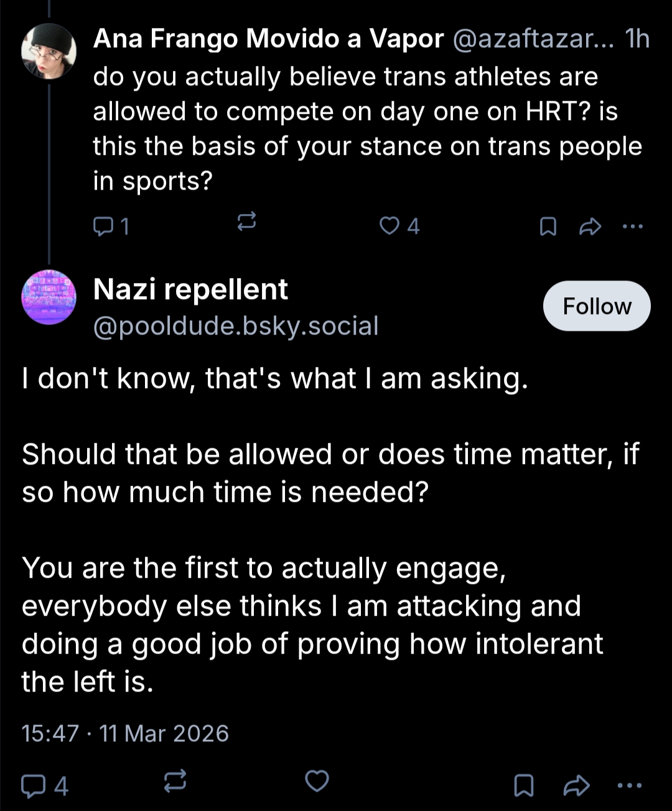Share Ana Frango's post
The height and width of the screenshot is (811, 672).
589,227
